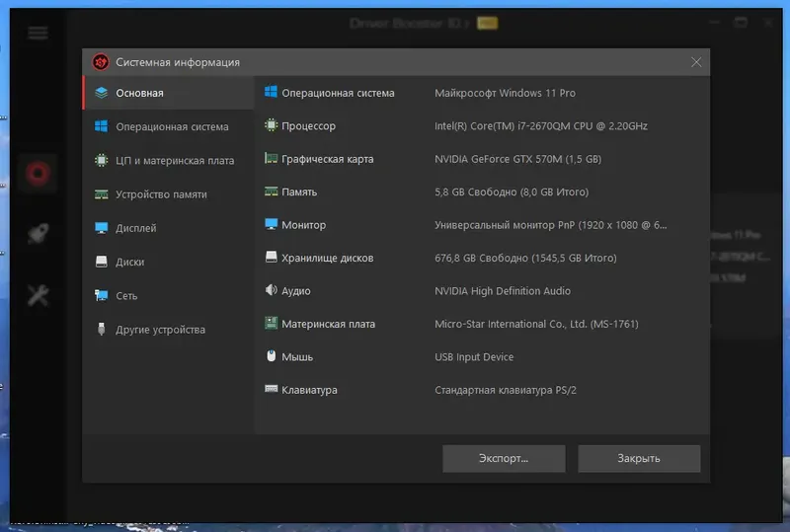Click the speaker icon in Аудио row
The image size is (790, 532).
[271, 289]
